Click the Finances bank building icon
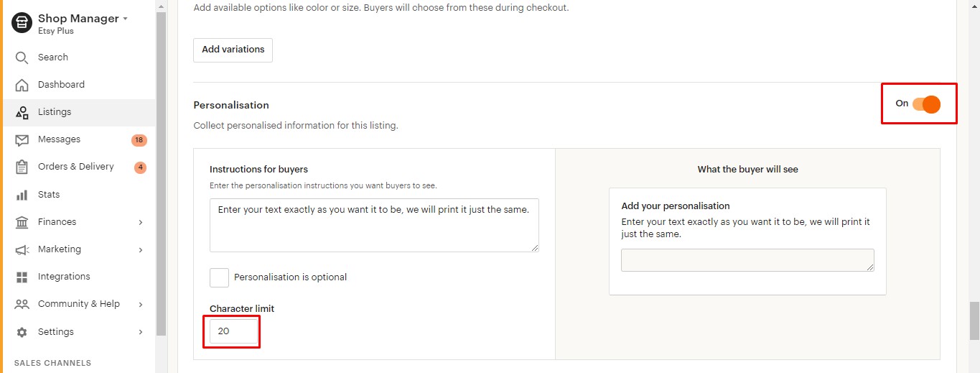This screenshot has width=980, height=373. pyautogui.click(x=22, y=222)
